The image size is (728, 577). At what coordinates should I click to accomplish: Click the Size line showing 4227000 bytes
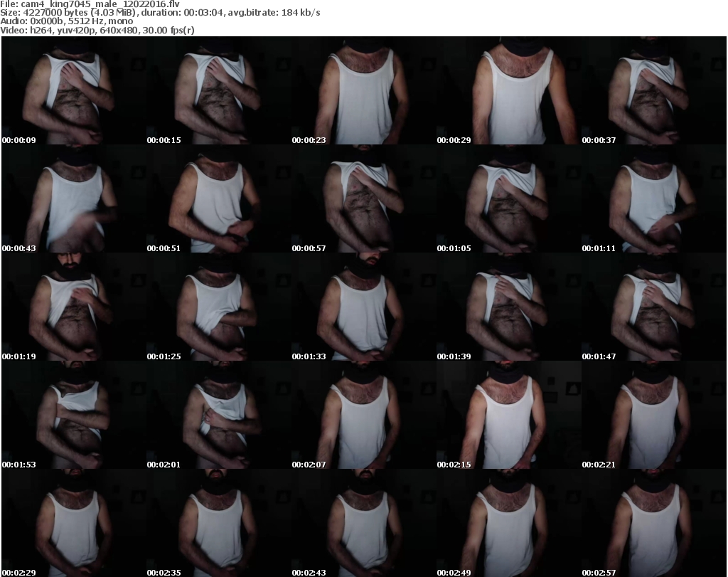[x=160, y=13]
